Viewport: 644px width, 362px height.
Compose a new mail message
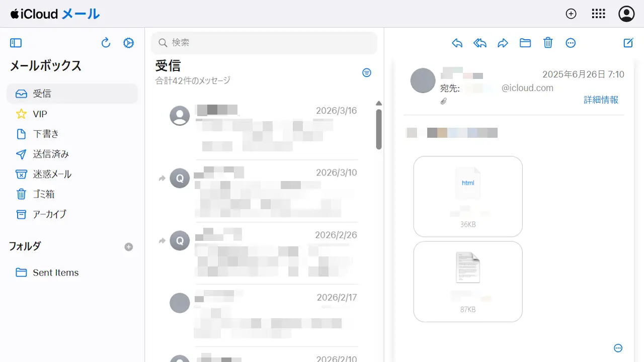(x=628, y=43)
